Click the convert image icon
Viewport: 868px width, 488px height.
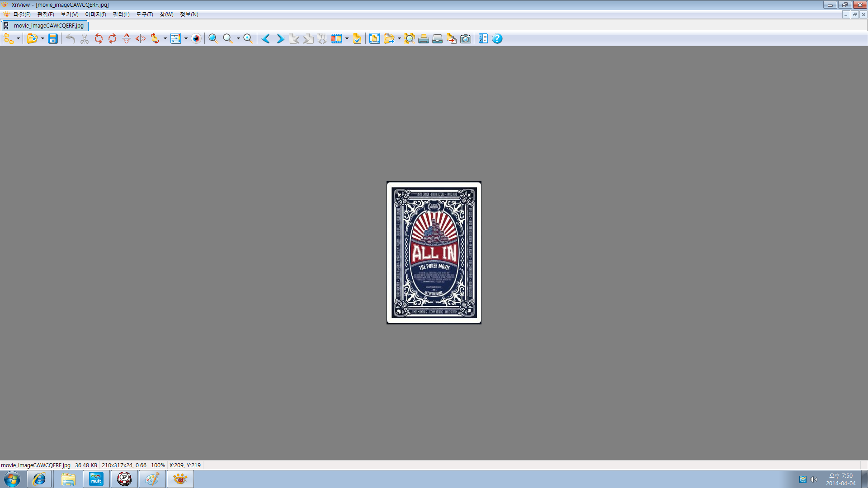point(452,39)
